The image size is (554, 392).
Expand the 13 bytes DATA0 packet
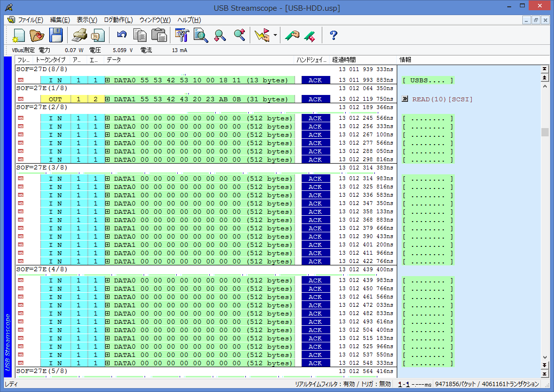pos(108,80)
